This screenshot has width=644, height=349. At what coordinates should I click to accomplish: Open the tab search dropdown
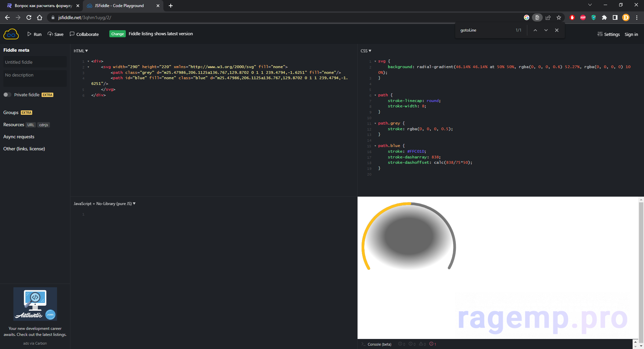(590, 5)
